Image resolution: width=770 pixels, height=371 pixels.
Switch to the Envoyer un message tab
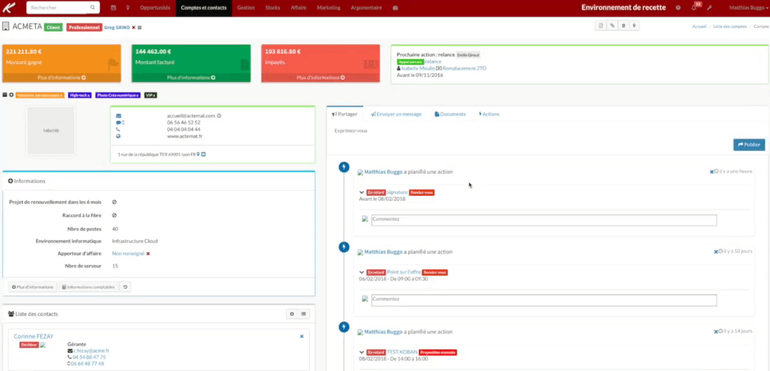point(396,114)
